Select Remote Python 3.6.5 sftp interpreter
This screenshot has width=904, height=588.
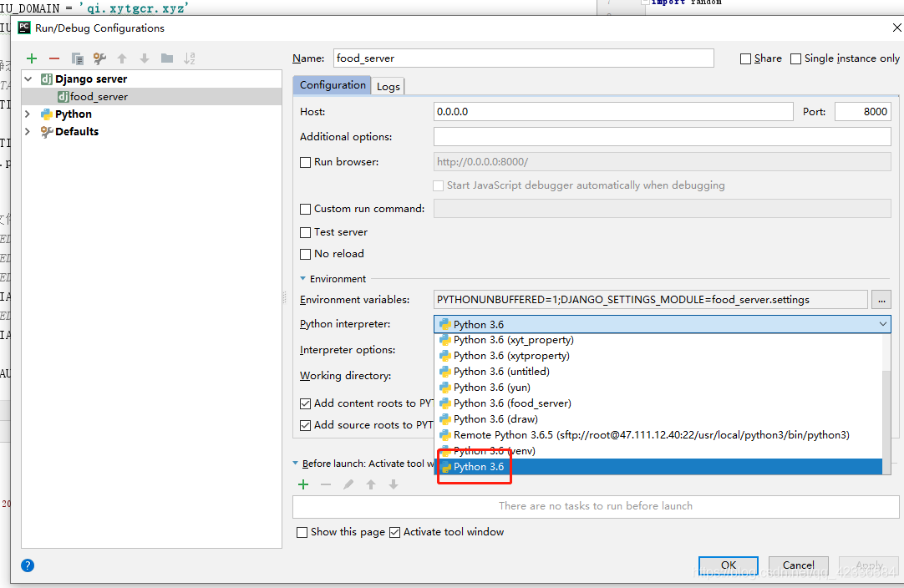pos(658,435)
